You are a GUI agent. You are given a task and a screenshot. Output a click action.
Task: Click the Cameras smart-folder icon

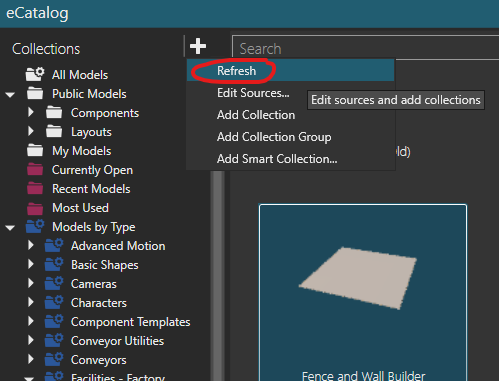tap(54, 283)
